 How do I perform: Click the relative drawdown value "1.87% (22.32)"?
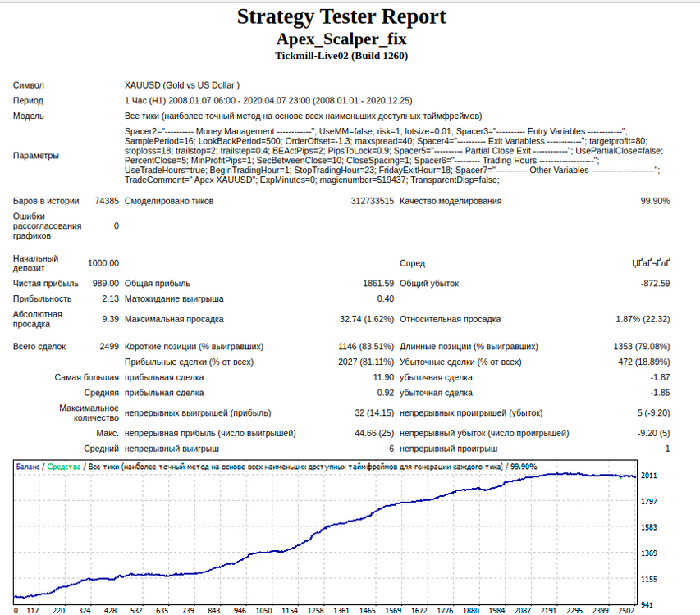point(643,319)
